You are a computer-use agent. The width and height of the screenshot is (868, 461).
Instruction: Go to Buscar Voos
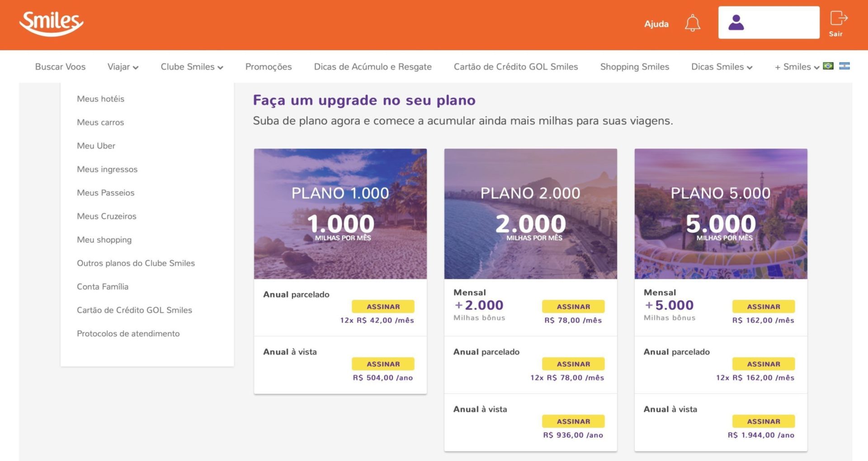click(x=60, y=67)
